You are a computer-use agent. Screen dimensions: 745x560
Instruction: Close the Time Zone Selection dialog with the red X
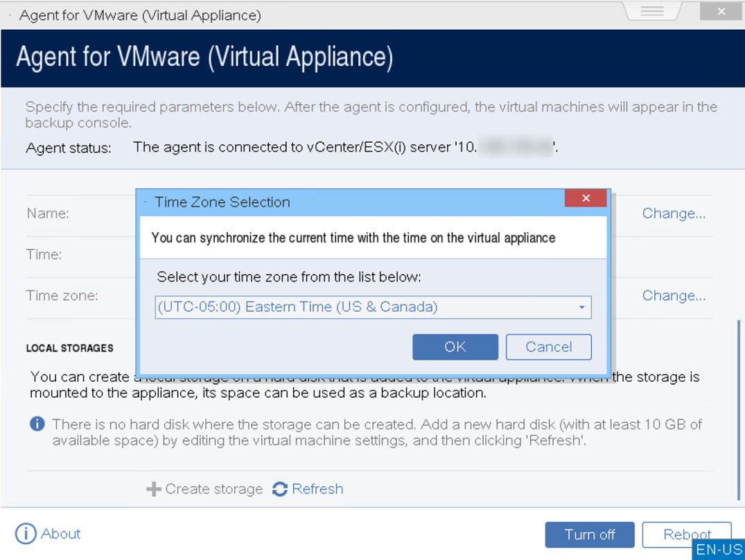pyautogui.click(x=586, y=198)
